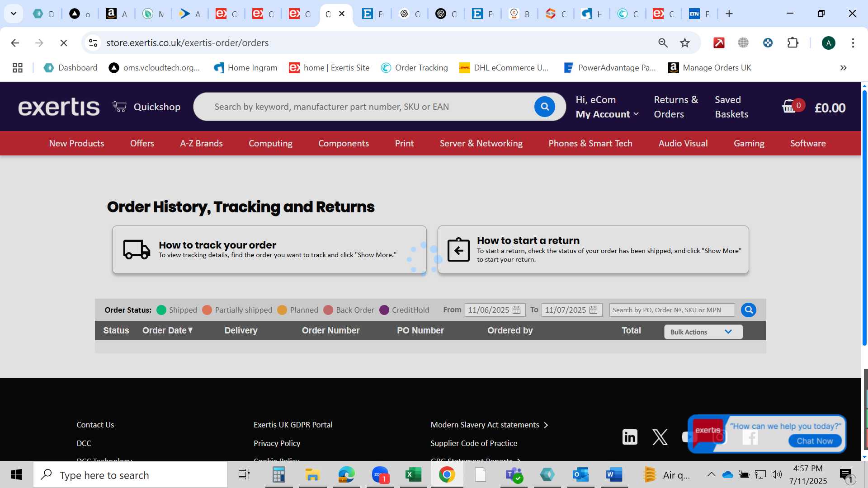Screen dimensions: 868x488
Task: Open the Bulk Actions dropdown
Action: (703, 332)
